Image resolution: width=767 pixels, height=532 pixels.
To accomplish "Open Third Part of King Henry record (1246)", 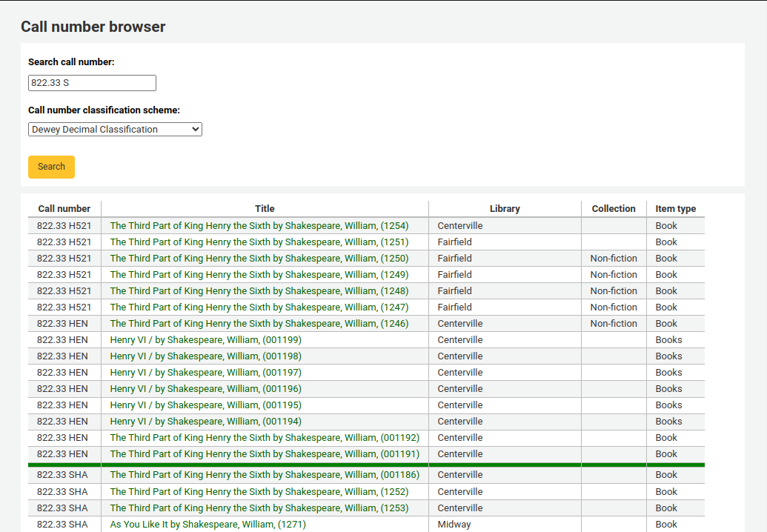I will 259,324.
